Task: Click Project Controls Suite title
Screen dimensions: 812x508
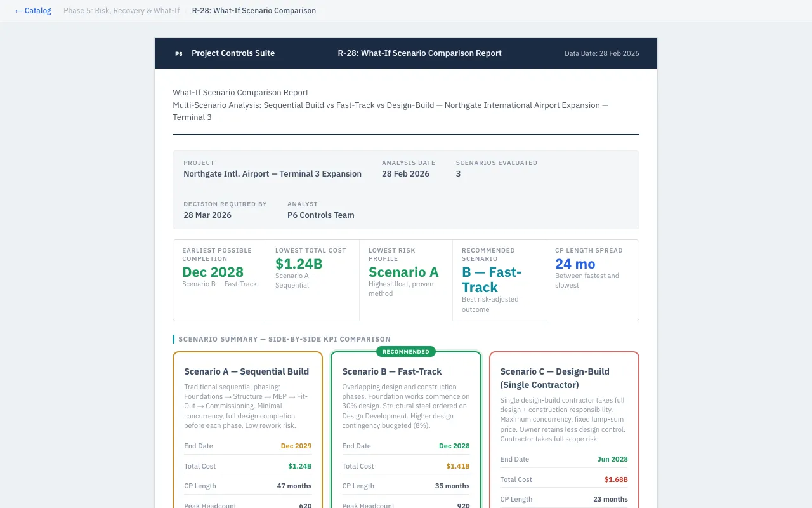Action: pyautogui.click(x=233, y=53)
